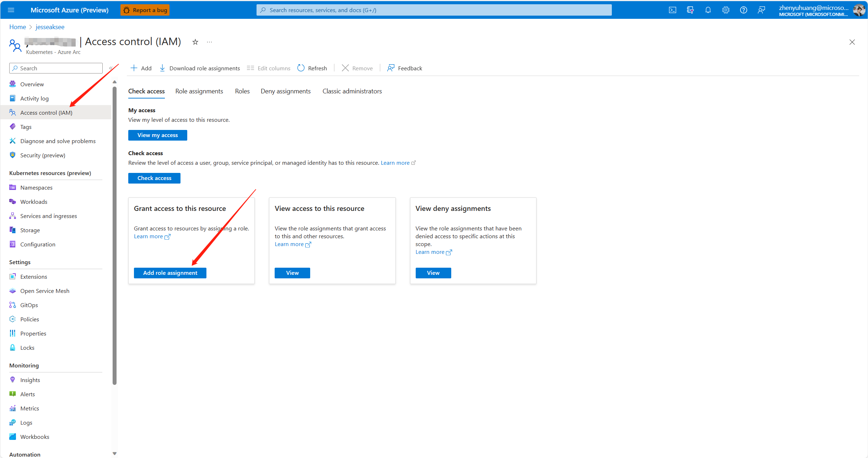Open the notifications bell
Image resolution: width=868 pixels, height=458 pixels.
point(708,10)
